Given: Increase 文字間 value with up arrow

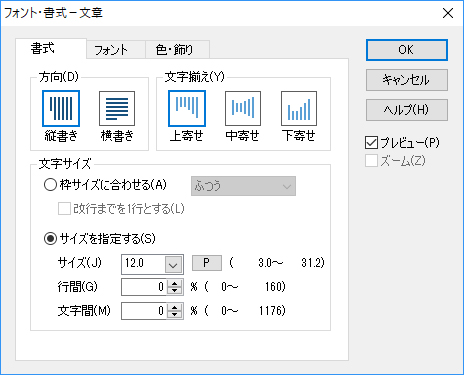Looking at the screenshot, I should click(x=174, y=307).
